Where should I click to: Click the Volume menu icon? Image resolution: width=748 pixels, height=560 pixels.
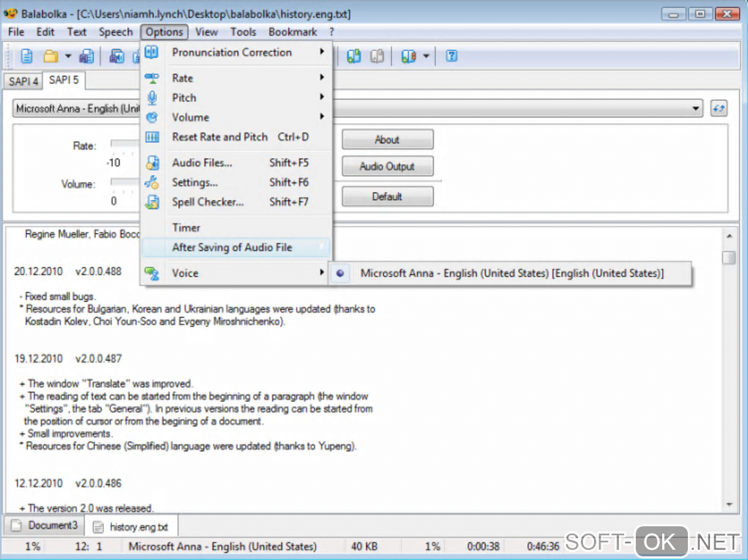coord(152,117)
